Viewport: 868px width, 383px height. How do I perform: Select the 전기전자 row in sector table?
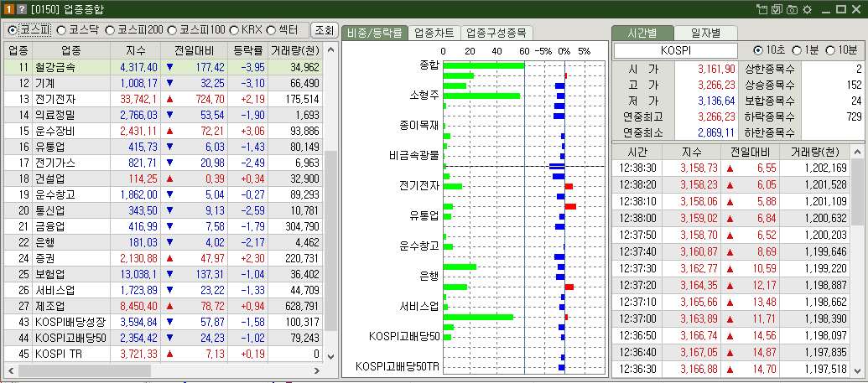pyautogui.click(x=164, y=100)
